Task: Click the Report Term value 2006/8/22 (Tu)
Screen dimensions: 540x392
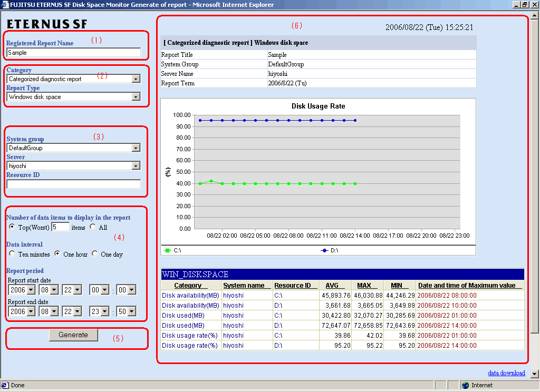Action: pyautogui.click(x=287, y=83)
